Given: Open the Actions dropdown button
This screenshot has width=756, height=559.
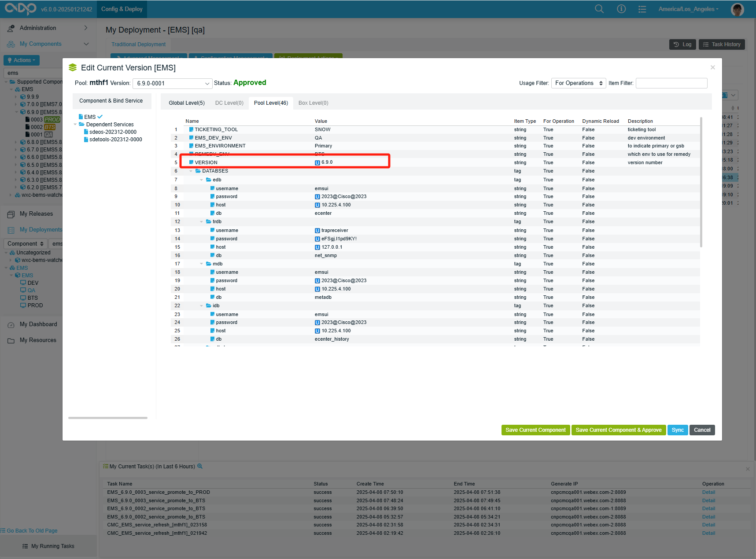Looking at the screenshot, I should [22, 60].
